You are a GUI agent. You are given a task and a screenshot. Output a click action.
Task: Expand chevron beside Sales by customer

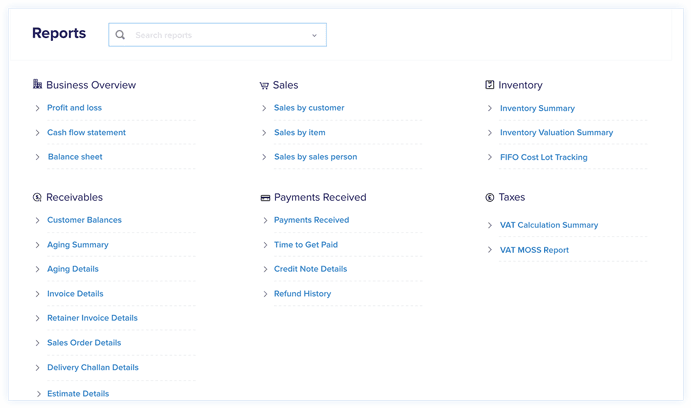pyautogui.click(x=264, y=108)
